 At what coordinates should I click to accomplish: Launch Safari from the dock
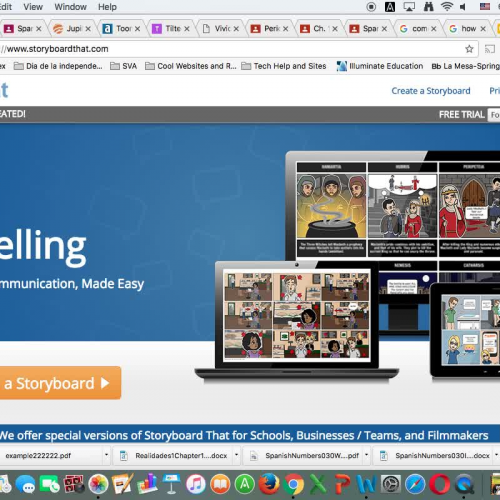(415, 484)
